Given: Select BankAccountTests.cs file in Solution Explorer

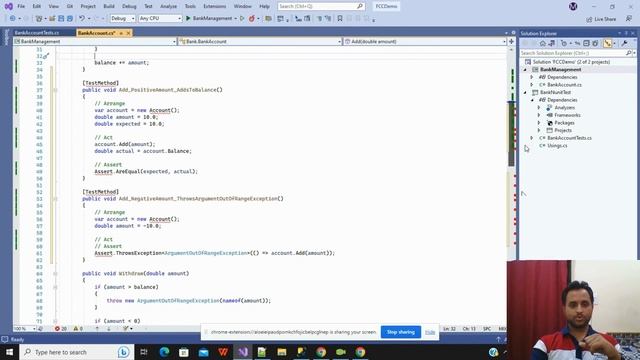Looking at the screenshot, I should 569,138.
